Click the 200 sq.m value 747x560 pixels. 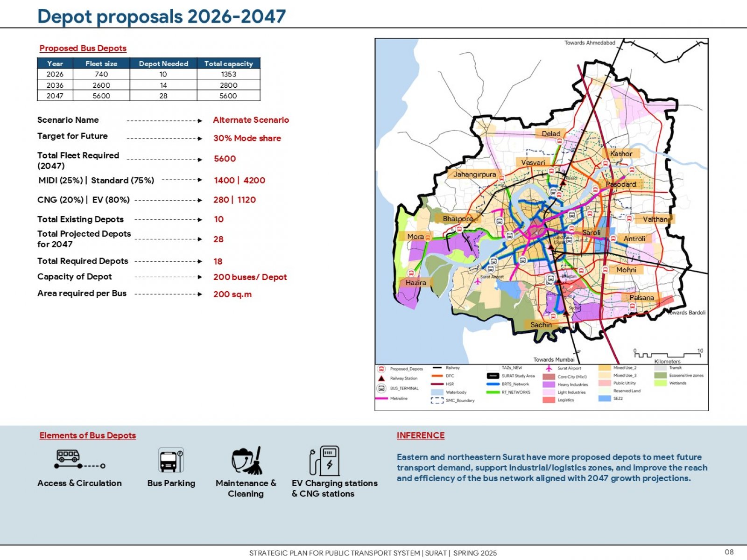[233, 294]
